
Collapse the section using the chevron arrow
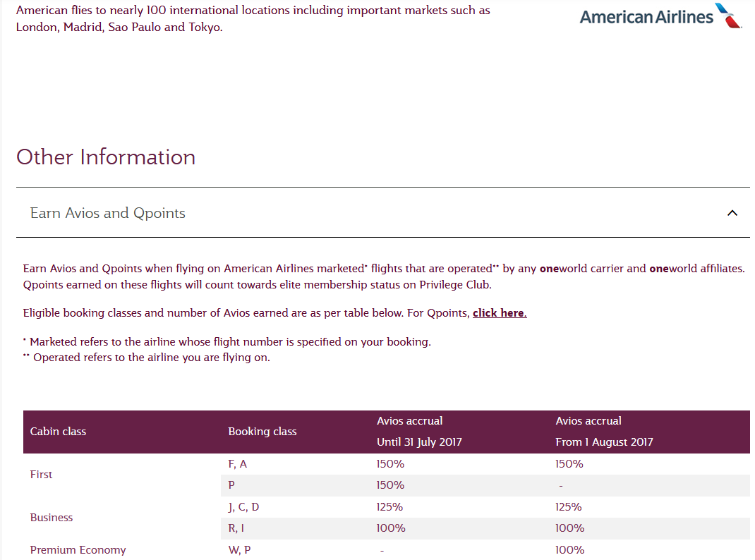point(732,213)
